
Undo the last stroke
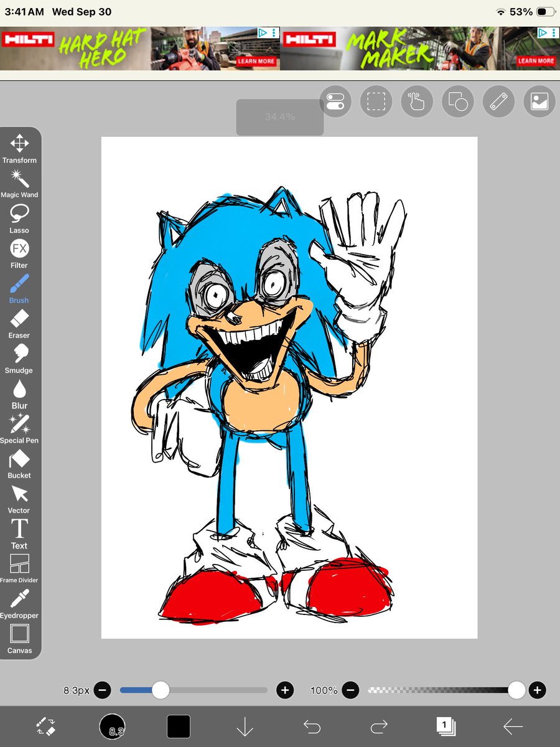pos(311,726)
